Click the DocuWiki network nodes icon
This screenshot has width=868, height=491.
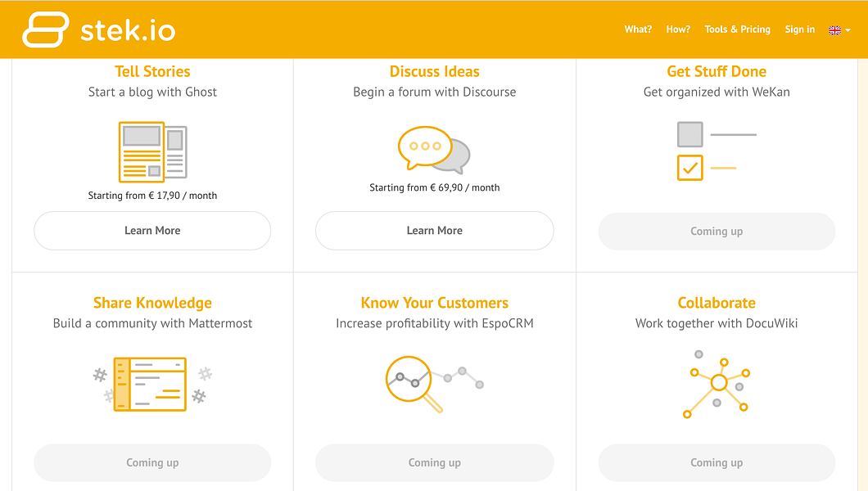[717, 385]
